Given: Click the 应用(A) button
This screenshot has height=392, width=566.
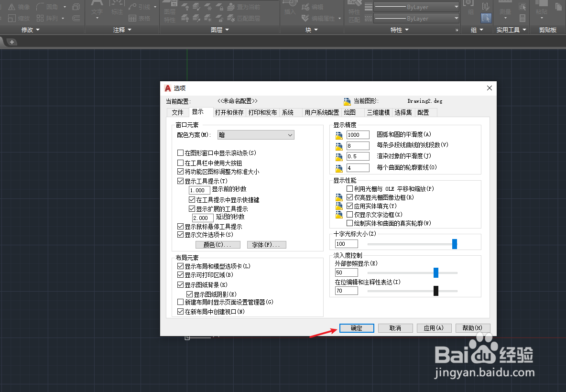Looking at the screenshot, I should pos(434,328).
